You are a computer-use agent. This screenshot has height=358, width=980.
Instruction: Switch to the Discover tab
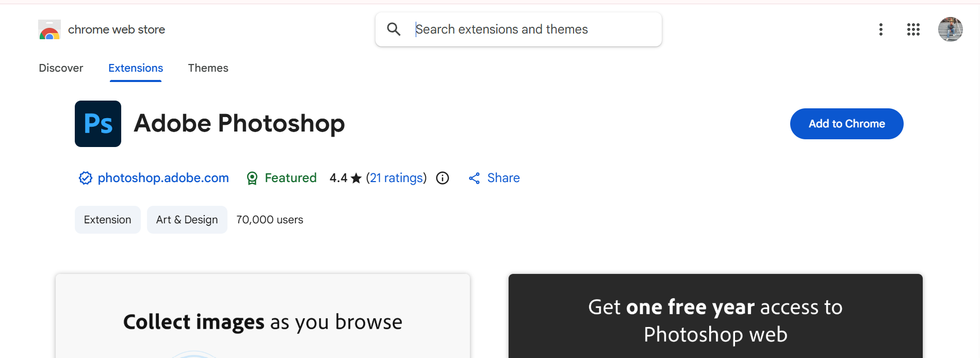click(61, 68)
